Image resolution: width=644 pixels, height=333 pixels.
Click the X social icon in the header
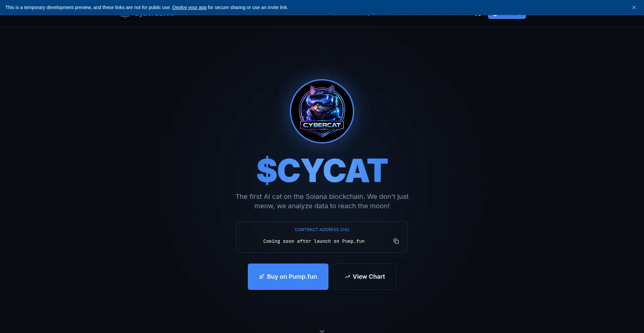tap(478, 15)
